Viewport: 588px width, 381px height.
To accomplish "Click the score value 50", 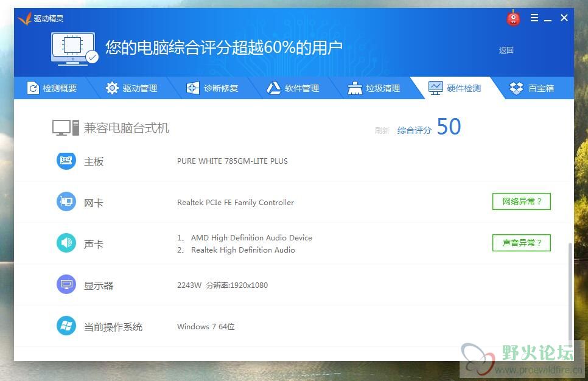I will point(449,127).
